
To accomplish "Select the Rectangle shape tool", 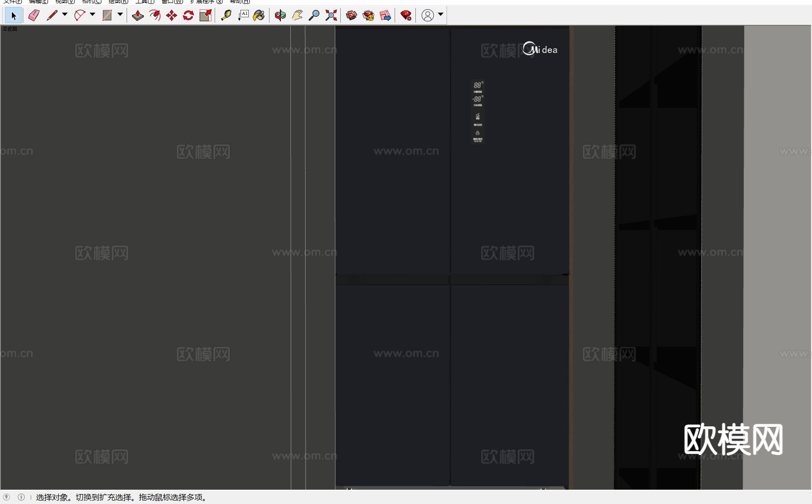I will click(107, 16).
